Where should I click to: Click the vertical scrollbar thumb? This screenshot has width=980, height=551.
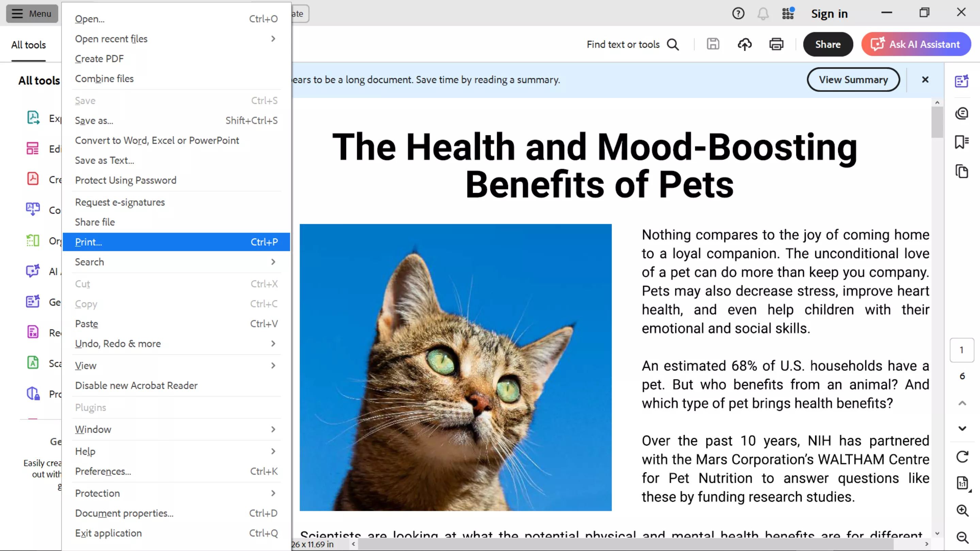937,122
